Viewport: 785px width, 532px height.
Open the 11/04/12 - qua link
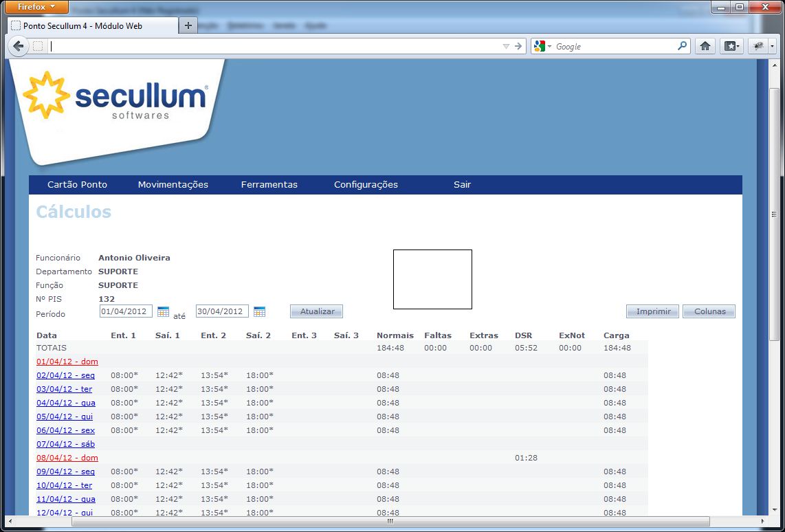click(65, 499)
